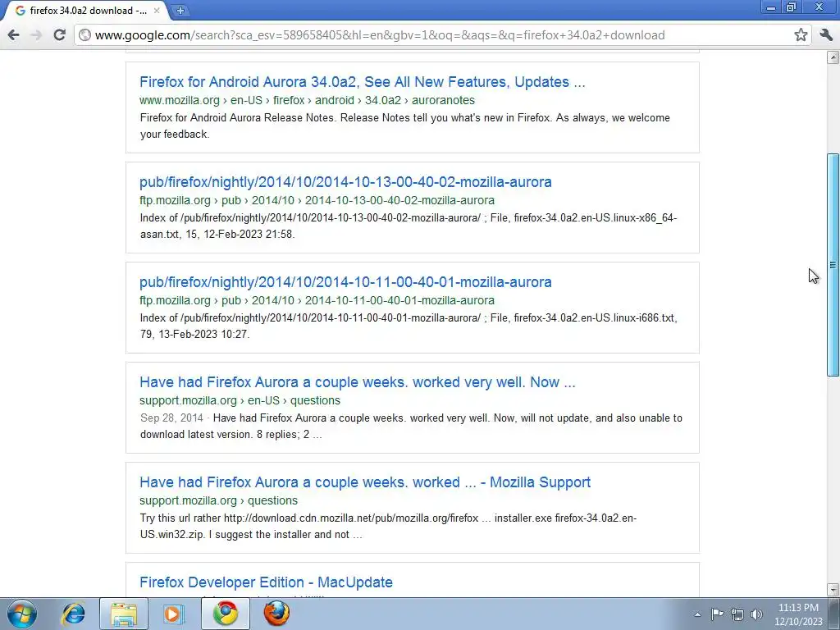
Task: Open the Windows Start menu
Action: (x=22, y=614)
